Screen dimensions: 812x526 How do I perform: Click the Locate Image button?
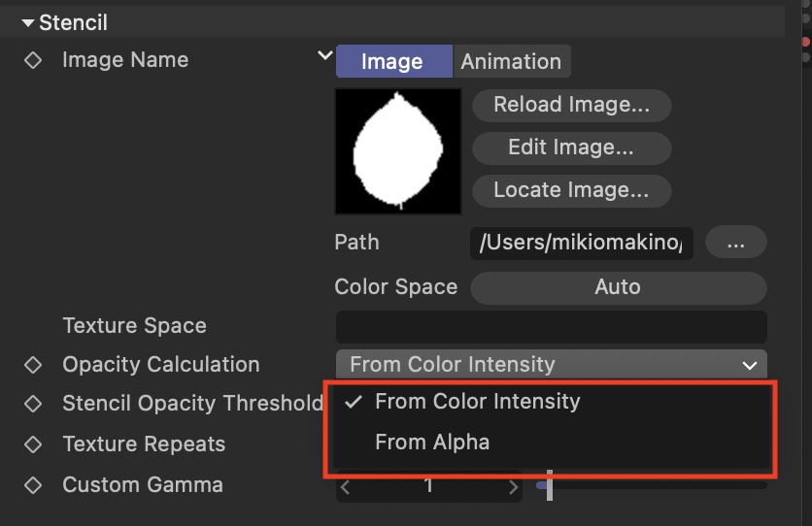coord(571,190)
